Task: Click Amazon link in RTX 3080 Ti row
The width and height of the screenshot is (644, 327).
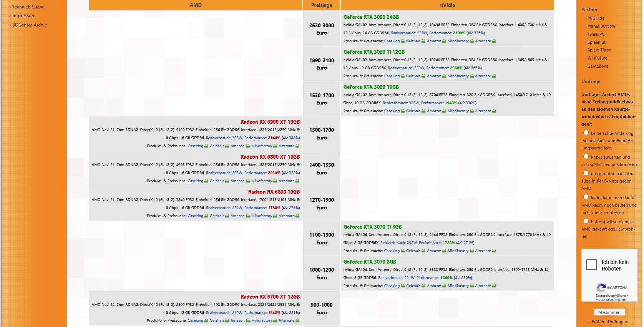Action: 434,76
